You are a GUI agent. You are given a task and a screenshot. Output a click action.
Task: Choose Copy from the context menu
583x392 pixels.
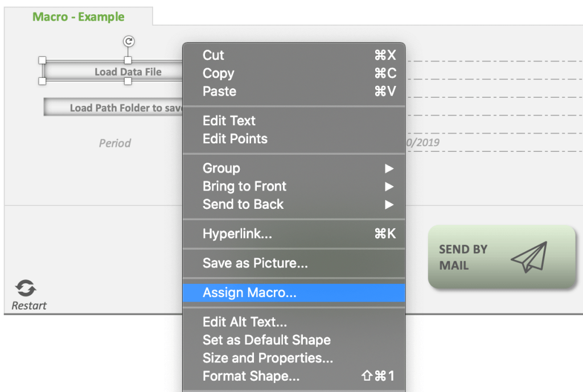coord(218,73)
